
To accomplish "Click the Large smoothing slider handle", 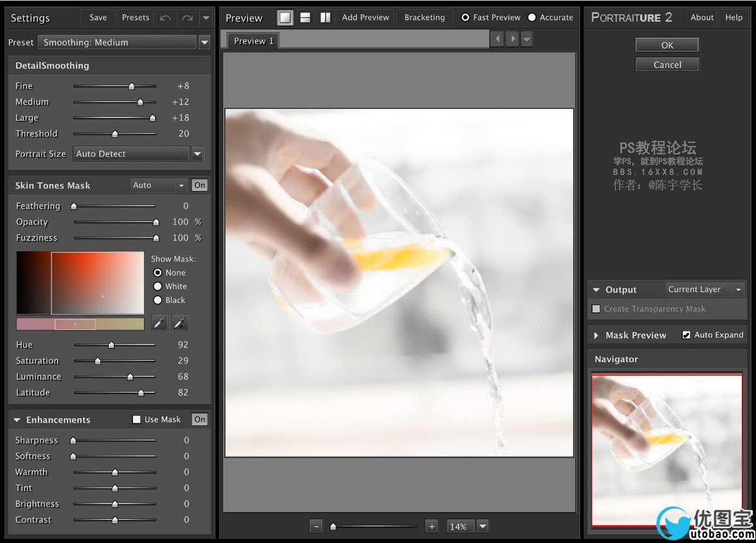I will [x=153, y=118].
